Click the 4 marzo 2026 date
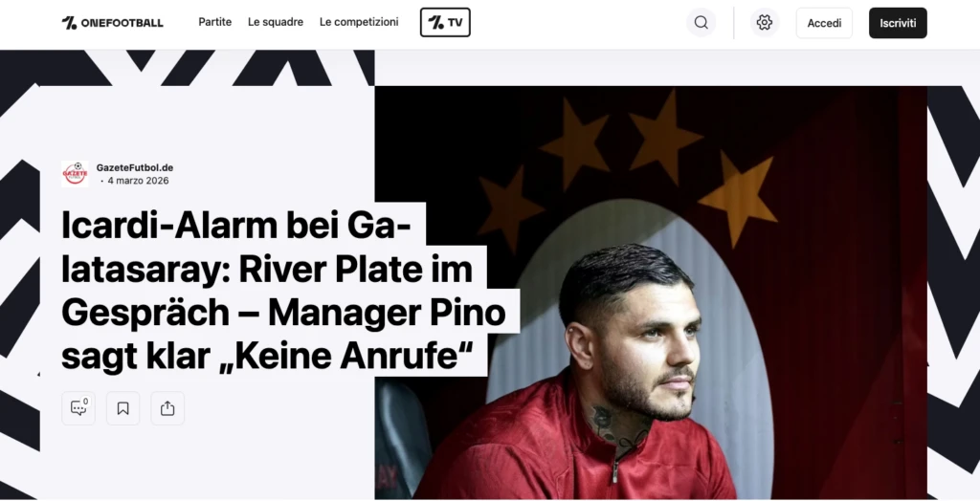Viewport: 980px width, 501px height. (x=138, y=181)
